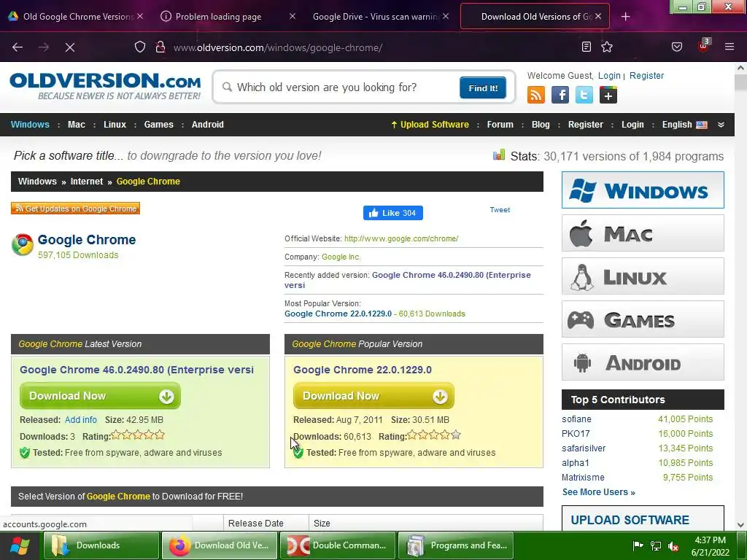
Task: Open Downloads folder in taskbar
Action: coord(101,545)
